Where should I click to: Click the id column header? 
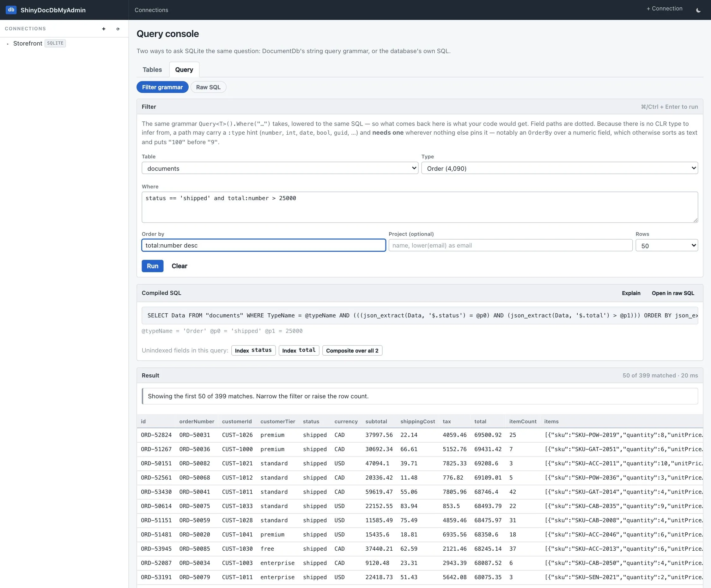[143, 422]
